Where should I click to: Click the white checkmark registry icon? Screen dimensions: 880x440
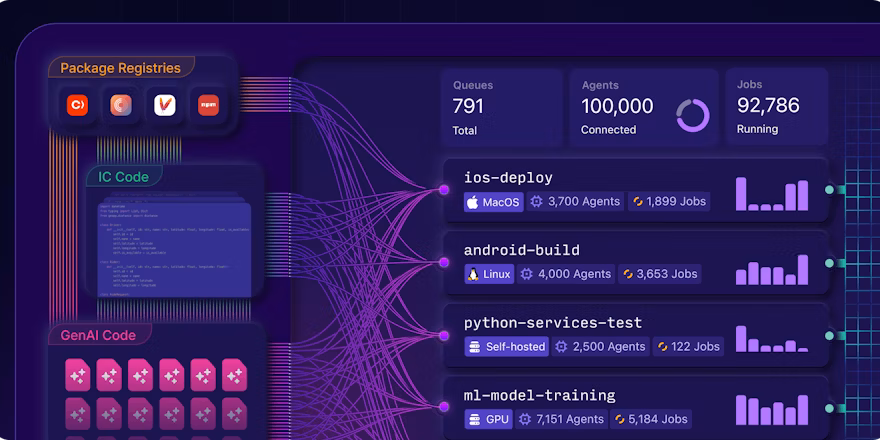click(164, 105)
